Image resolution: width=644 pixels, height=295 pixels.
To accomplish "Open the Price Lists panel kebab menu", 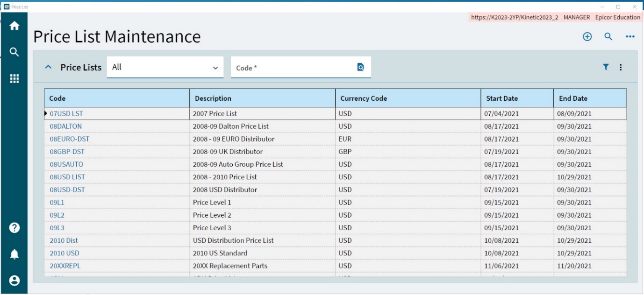I will (621, 67).
